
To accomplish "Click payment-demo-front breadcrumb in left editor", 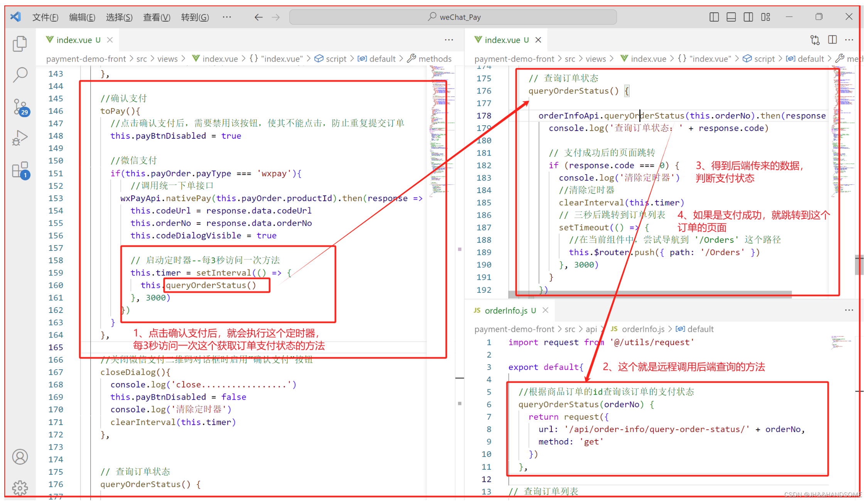I will point(86,59).
